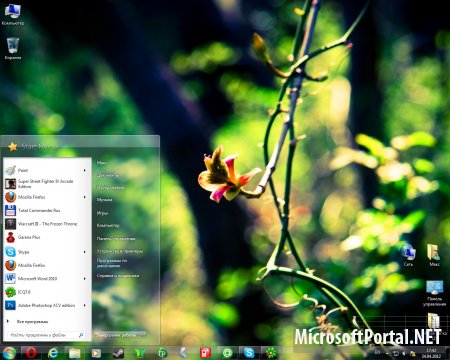This screenshot has width=450, height=360.
Task: Click the EN language indicator in tray
Action: pos(377,352)
